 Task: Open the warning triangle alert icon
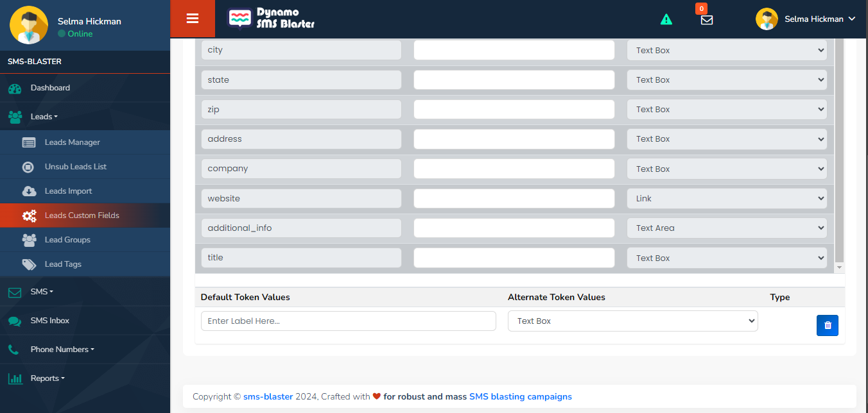666,19
